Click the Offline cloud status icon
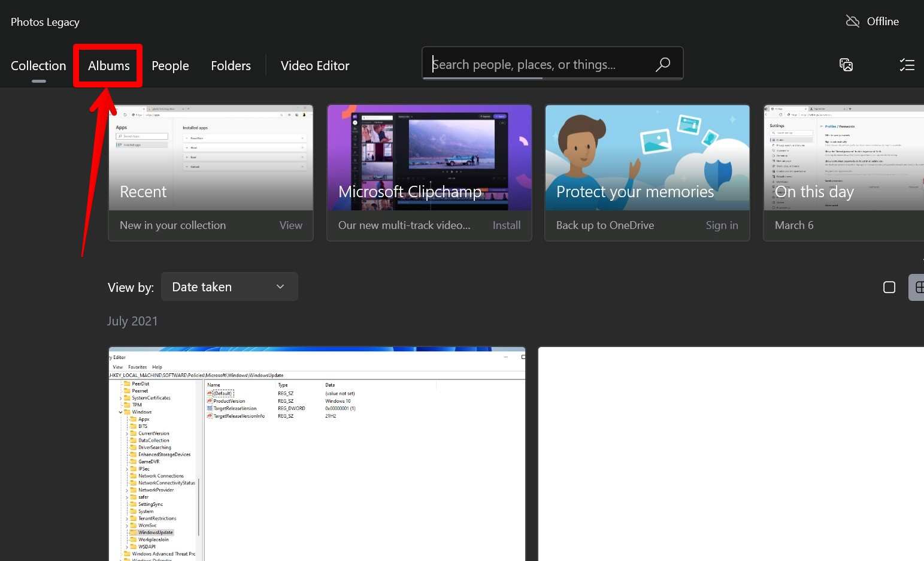The image size is (924, 561). tap(852, 22)
